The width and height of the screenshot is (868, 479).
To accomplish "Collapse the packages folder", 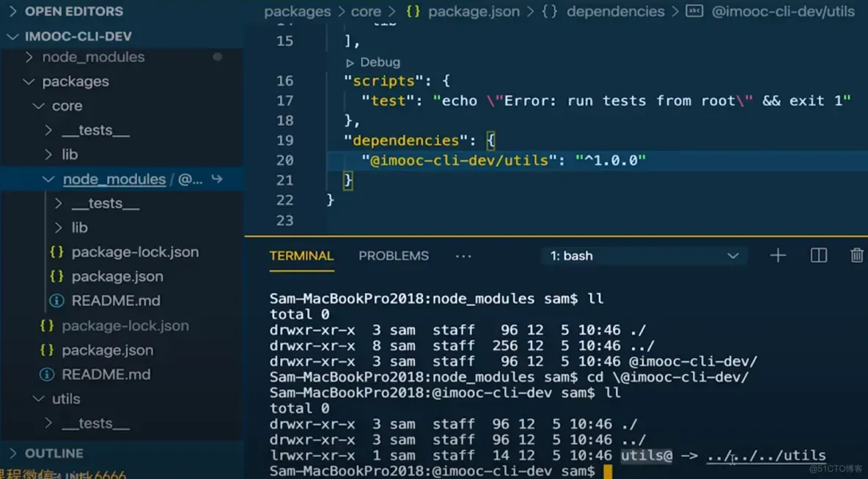I will click(76, 81).
